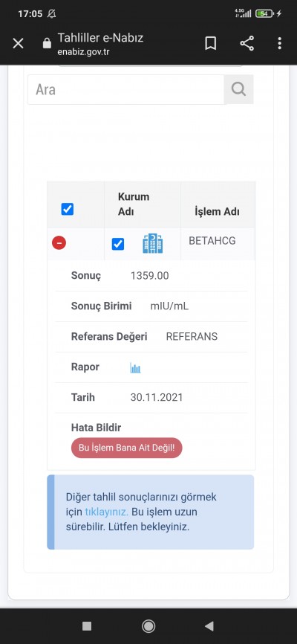Close the browser tab with X icon
Screen dimensions: 297x644
18,43
